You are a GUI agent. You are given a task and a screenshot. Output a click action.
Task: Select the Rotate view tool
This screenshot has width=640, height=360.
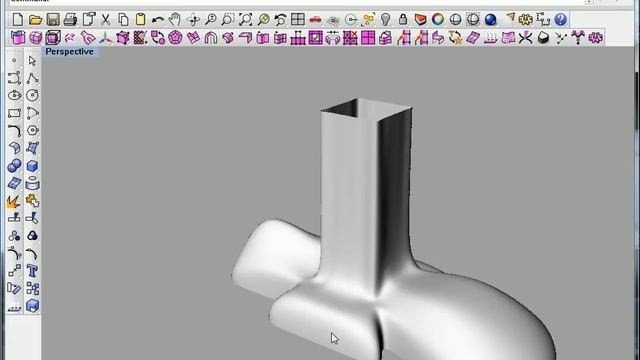(193, 19)
